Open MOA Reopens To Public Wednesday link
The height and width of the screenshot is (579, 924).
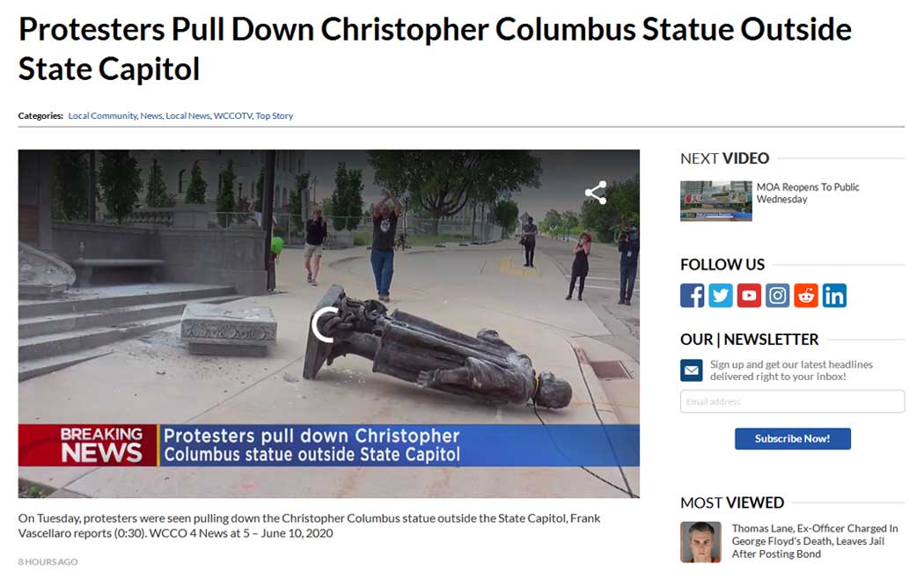pyautogui.click(x=807, y=194)
